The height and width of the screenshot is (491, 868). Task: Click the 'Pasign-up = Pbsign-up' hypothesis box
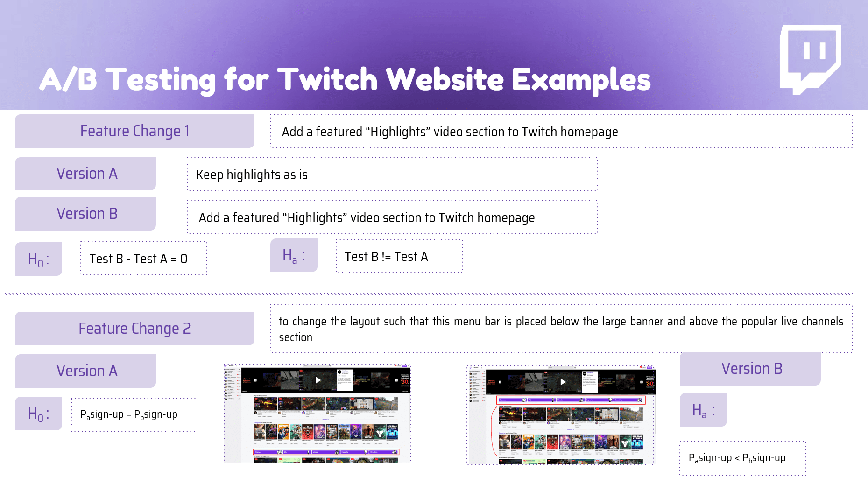point(134,415)
